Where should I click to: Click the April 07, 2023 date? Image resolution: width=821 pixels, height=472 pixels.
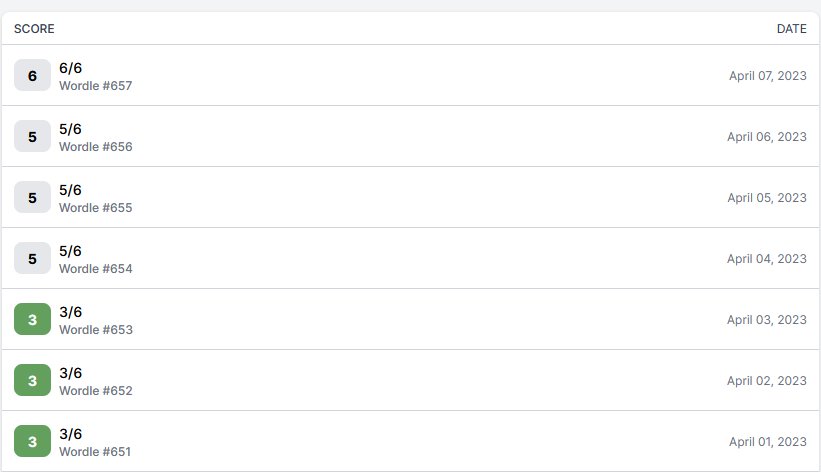768,76
